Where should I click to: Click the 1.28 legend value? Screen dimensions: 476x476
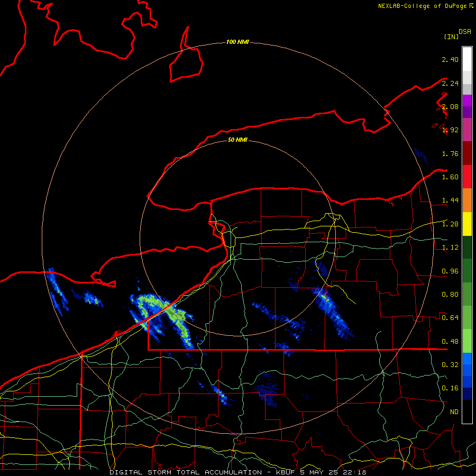450,224
